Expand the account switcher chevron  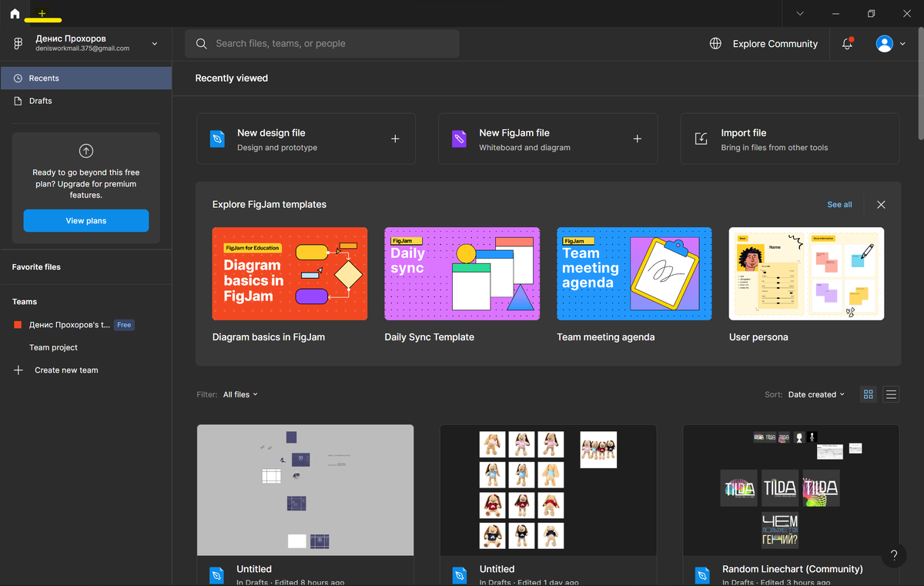pyautogui.click(x=155, y=44)
